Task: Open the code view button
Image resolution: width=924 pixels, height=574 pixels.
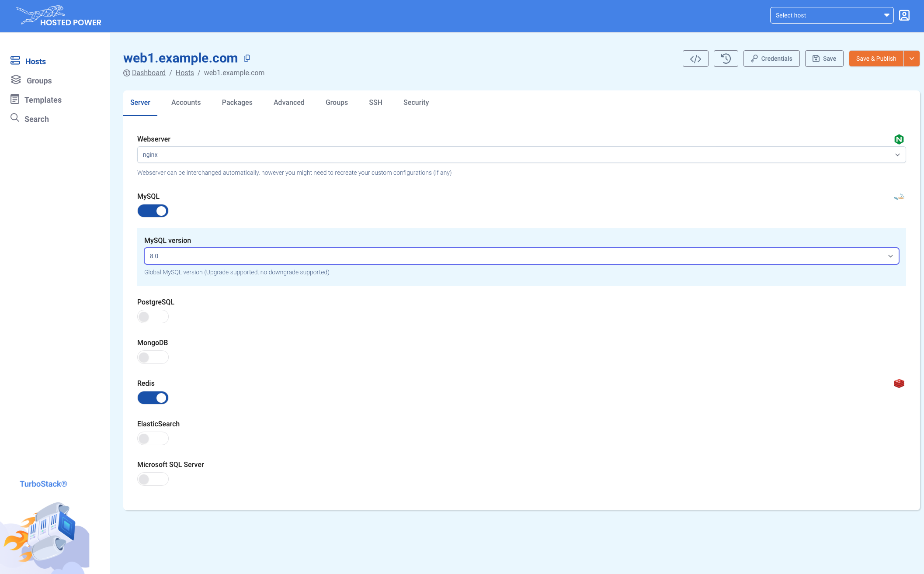Action: [695, 59]
